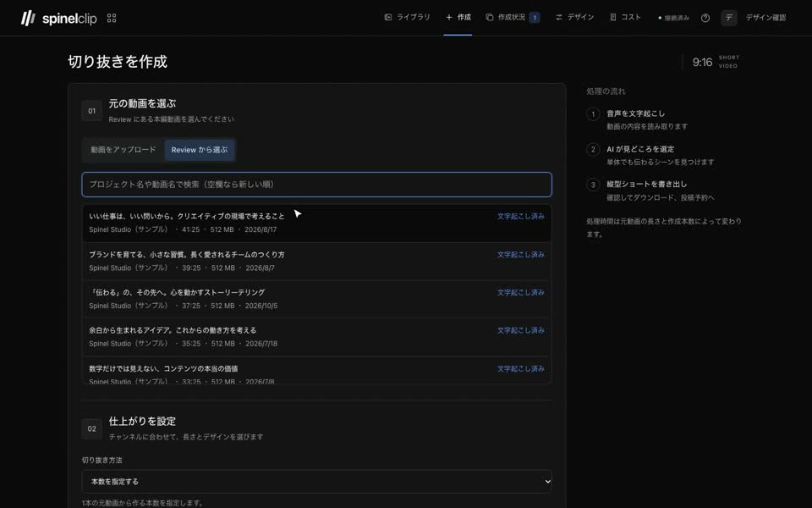
Task: Click the 01 step number badge
Action: pyautogui.click(x=91, y=111)
